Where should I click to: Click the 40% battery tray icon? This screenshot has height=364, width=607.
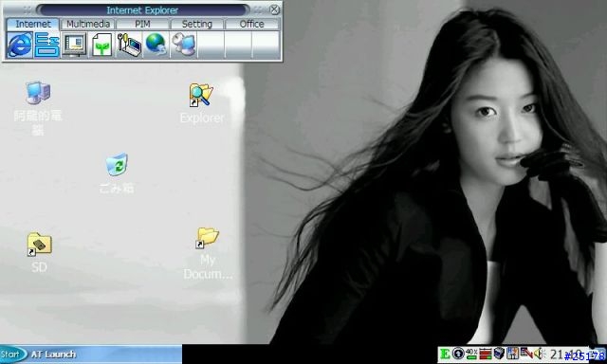pyautogui.click(x=471, y=354)
